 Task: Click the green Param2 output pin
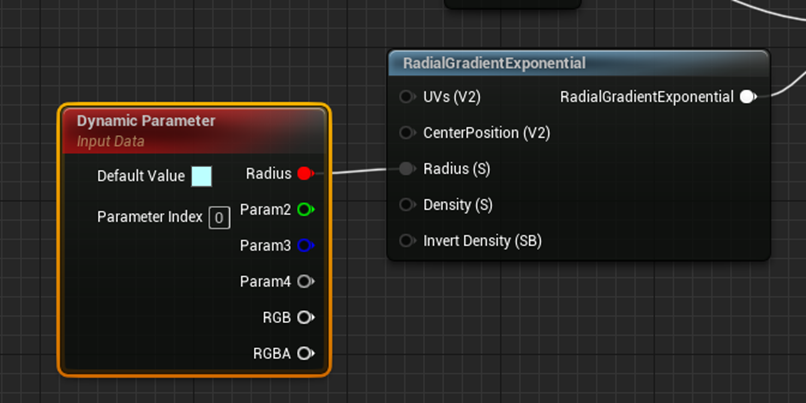point(305,210)
